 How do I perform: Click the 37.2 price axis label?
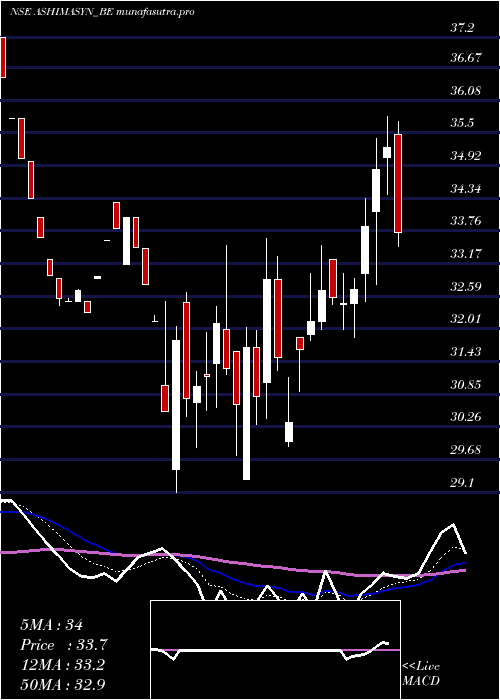462,28
